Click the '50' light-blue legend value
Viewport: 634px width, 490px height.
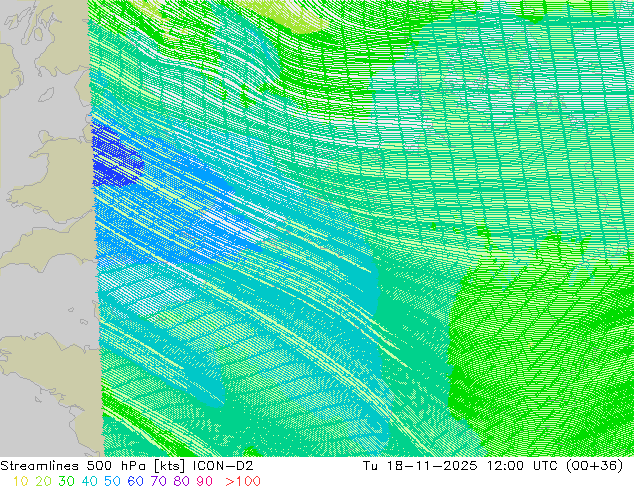(112, 481)
